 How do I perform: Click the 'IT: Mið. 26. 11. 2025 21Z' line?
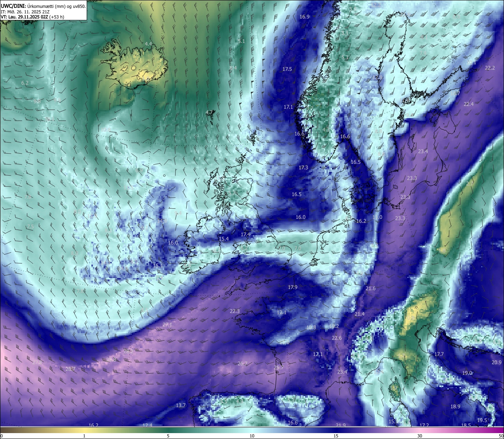(25, 11)
